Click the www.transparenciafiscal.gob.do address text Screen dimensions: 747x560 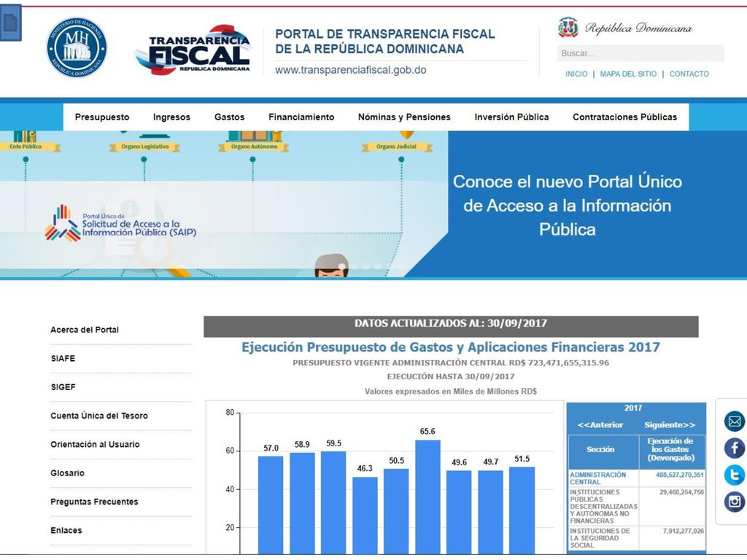(351, 70)
